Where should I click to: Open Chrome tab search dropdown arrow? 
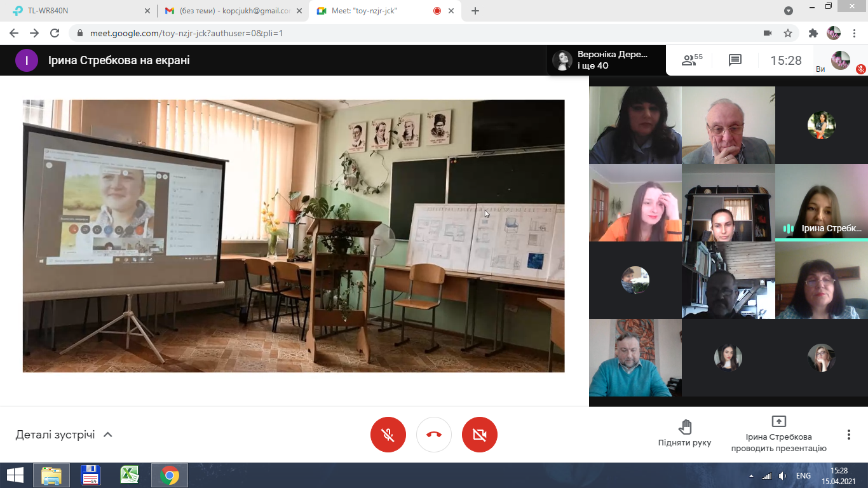(x=789, y=11)
